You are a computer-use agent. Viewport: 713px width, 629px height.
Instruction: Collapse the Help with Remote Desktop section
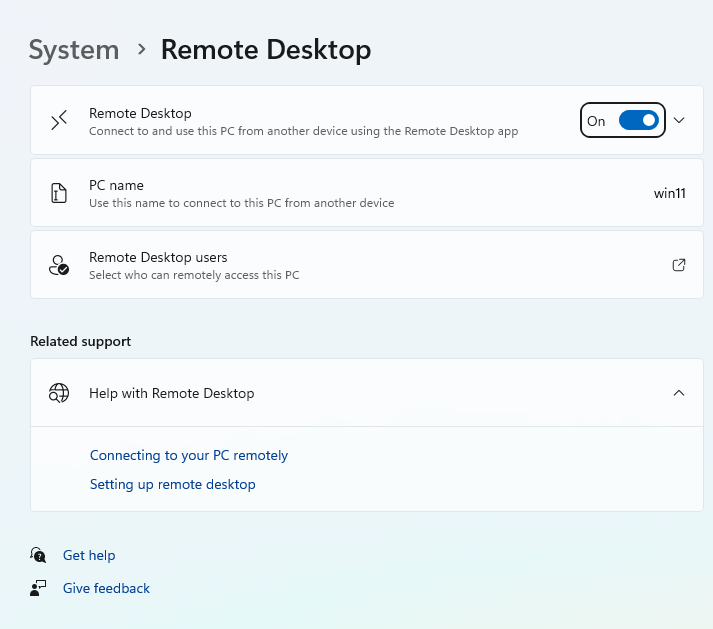[x=679, y=393]
